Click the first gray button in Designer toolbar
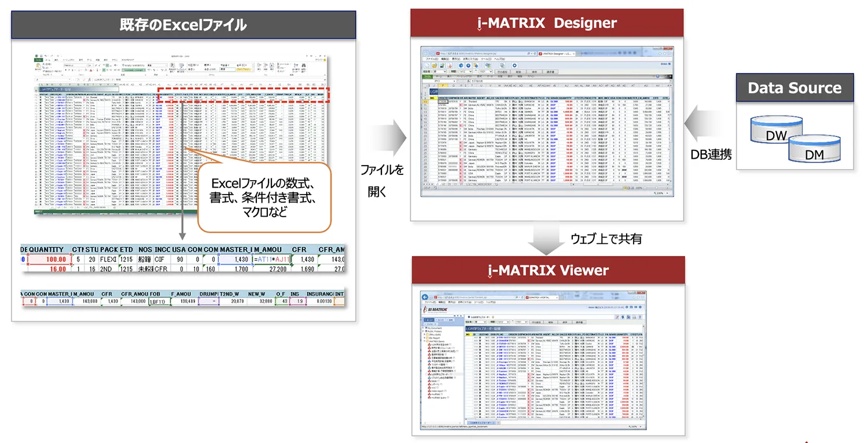The image size is (868, 443). click(x=502, y=72)
